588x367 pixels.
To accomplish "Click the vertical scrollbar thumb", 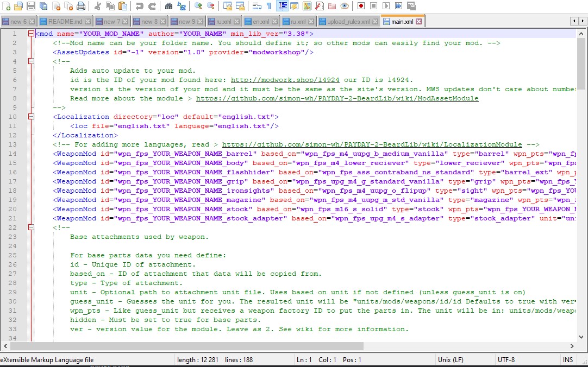I will 581,64.
